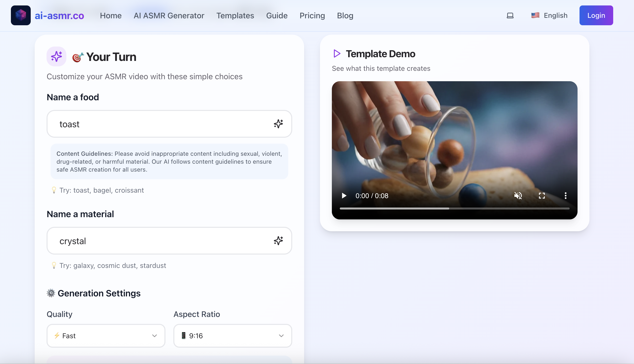Viewport: 634px width, 364px height.
Task: Unmute the demo video sound
Action: (518, 196)
